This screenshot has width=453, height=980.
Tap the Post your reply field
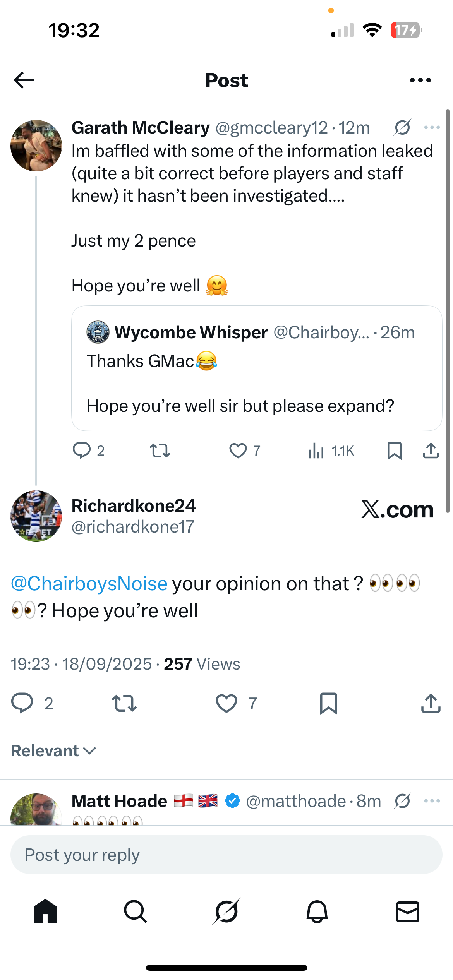coord(226,855)
